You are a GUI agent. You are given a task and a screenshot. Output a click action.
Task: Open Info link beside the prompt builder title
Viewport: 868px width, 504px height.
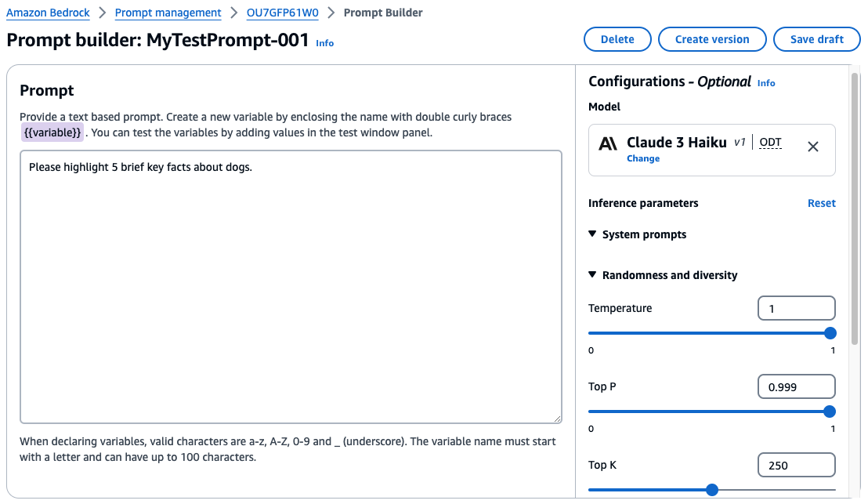click(x=325, y=43)
